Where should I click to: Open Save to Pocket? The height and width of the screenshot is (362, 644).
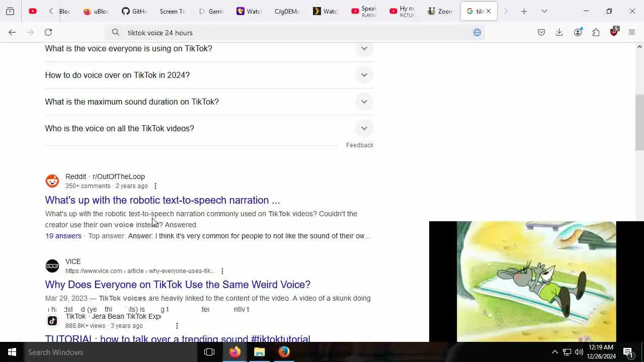point(541,32)
